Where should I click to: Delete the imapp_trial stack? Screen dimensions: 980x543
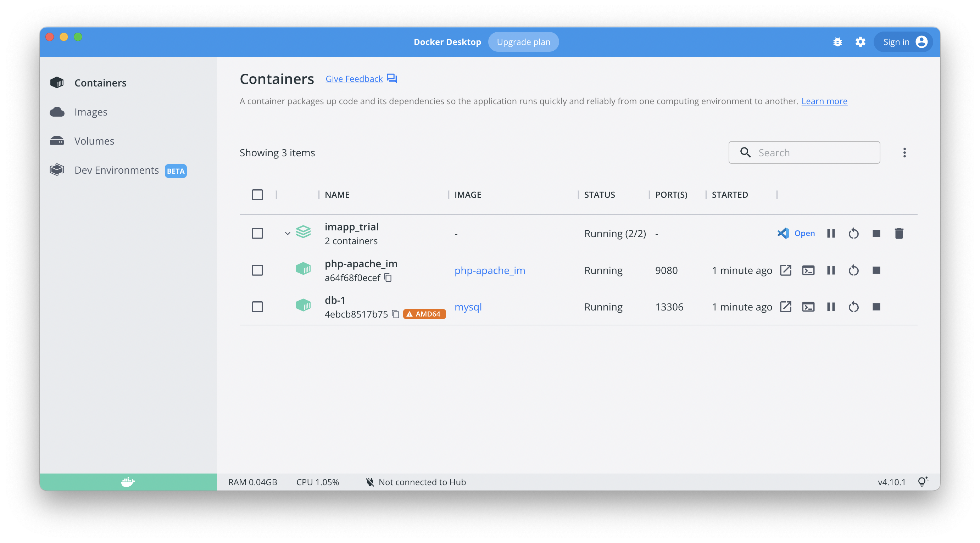point(899,233)
